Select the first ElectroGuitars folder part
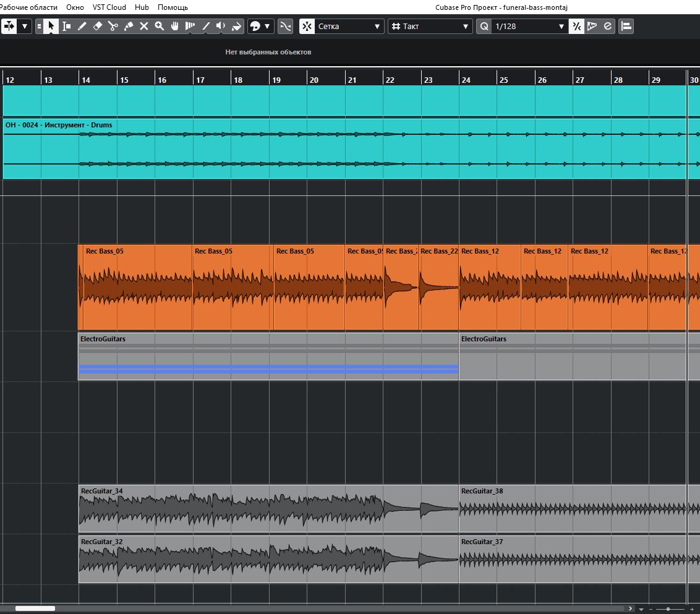Screen dimensions: 700x614 coord(268,356)
